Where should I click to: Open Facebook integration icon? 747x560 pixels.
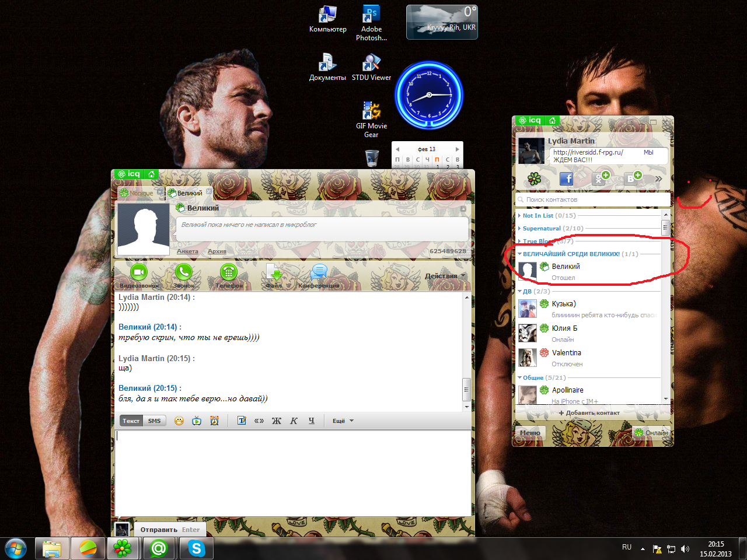click(x=566, y=178)
